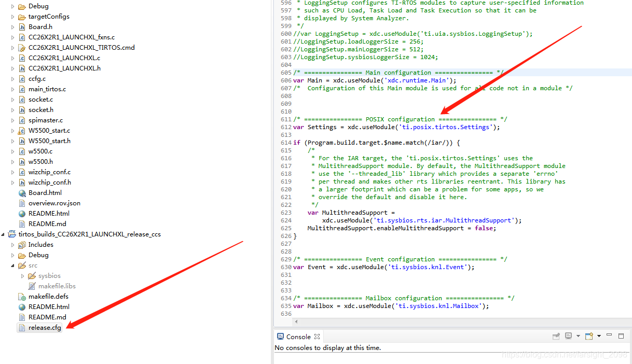Viewport: 632px width, 364px height.
Task: Click the Board.h header file icon
Action: [22, 27]
